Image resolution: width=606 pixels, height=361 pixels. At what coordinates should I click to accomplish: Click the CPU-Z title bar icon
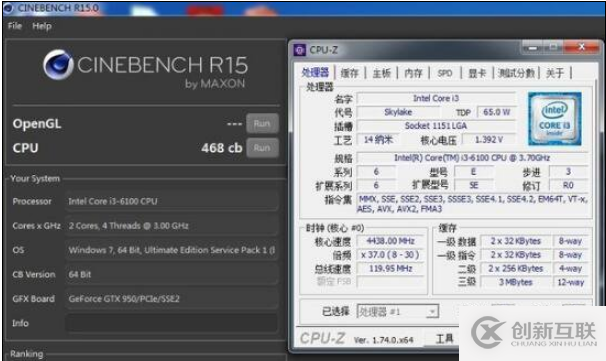(x=300, y=50)
